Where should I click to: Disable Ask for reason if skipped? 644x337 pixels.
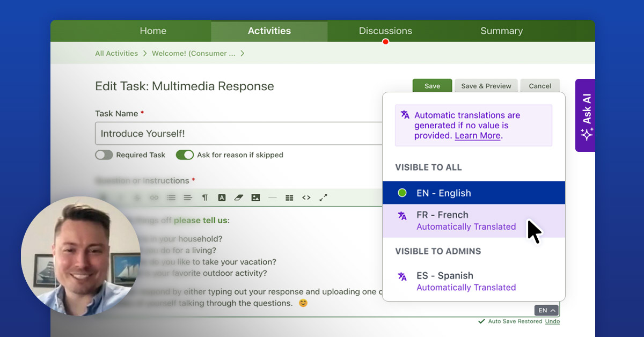point(185,155)
